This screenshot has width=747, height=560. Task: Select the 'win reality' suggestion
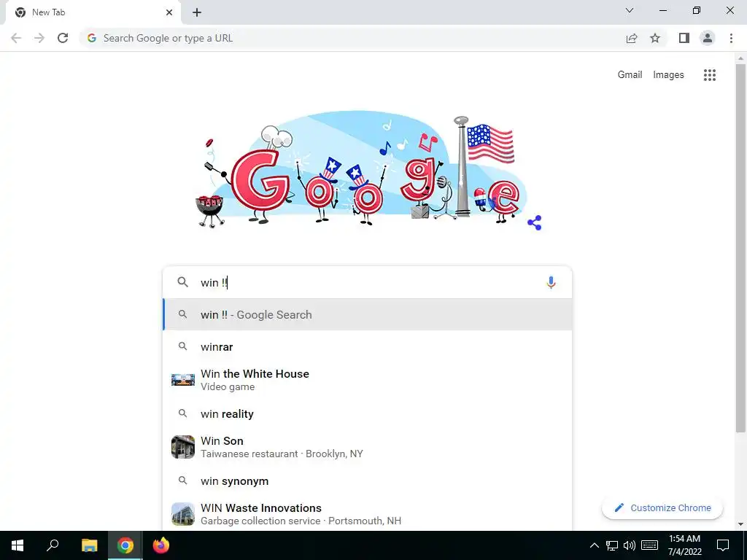click(x=368, y=414)
